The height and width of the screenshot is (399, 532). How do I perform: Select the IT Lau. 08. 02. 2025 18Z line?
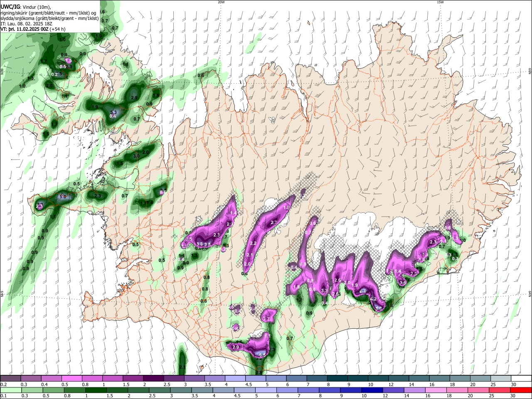25,24
